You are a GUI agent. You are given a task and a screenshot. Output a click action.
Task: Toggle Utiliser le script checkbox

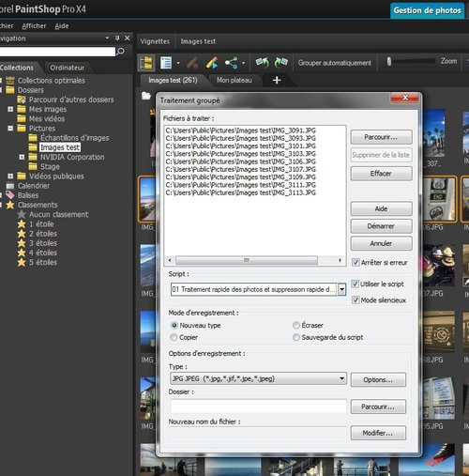point(355,284)
